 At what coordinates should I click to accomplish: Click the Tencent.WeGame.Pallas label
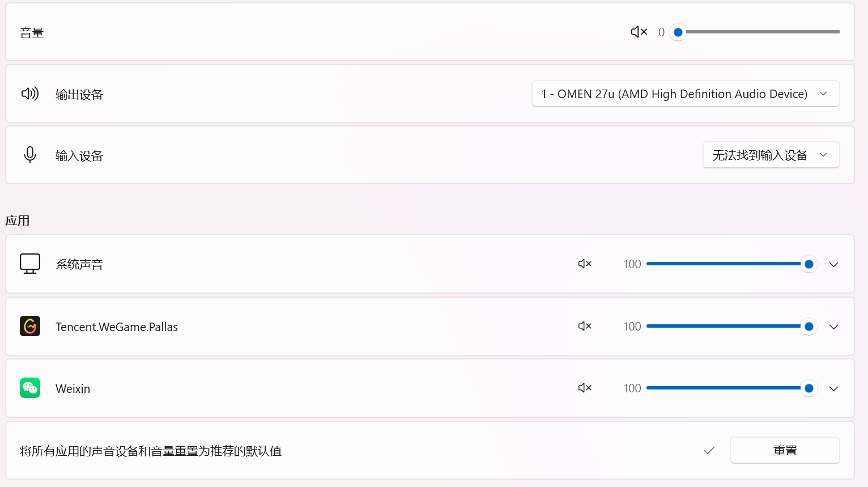click(117, 327)
